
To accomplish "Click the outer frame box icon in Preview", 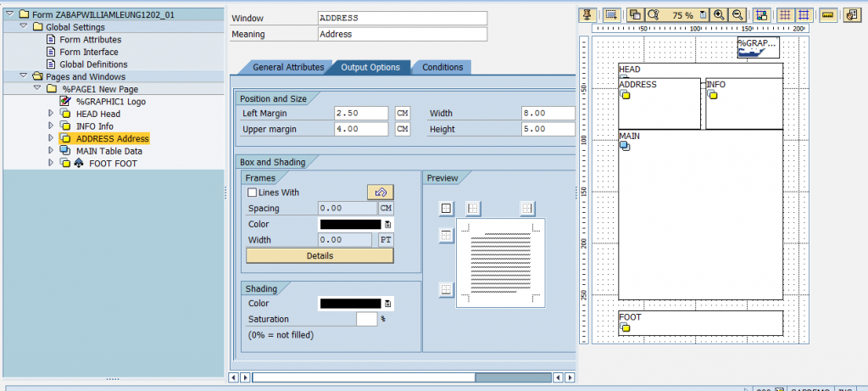I will [x=446, y=209].
